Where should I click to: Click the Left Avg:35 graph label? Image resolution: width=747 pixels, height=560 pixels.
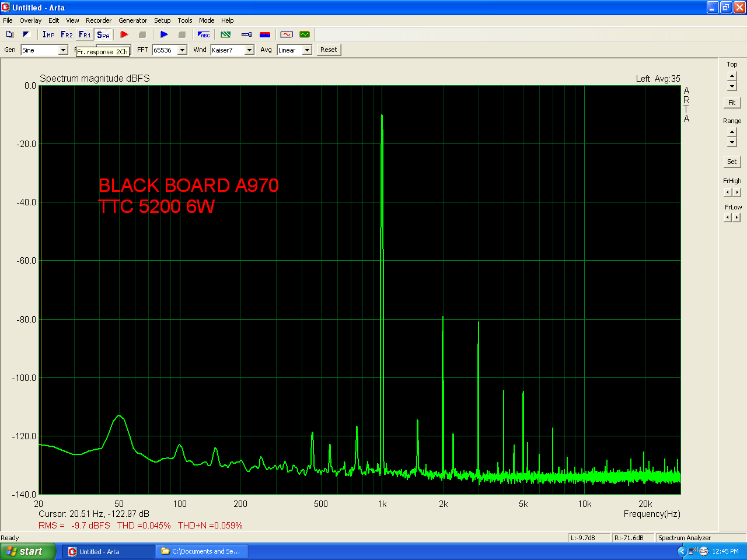coord(658,79)
